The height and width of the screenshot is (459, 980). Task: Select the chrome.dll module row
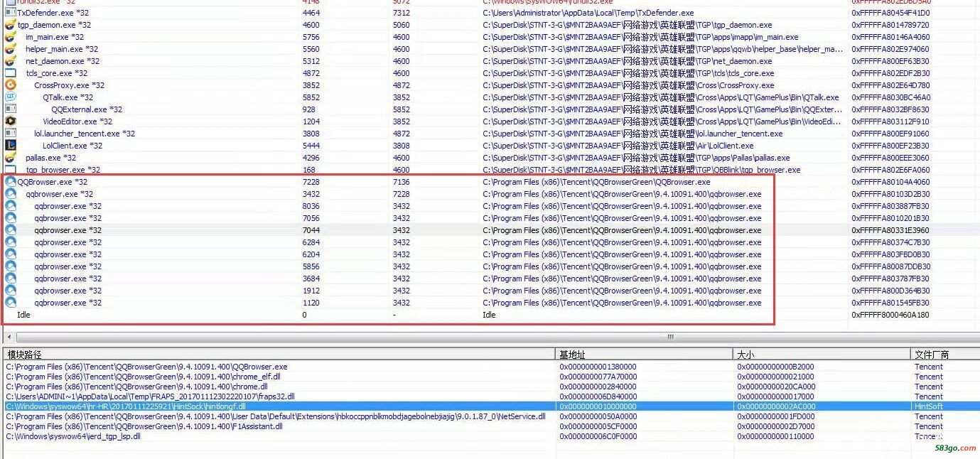coord(490,387)
